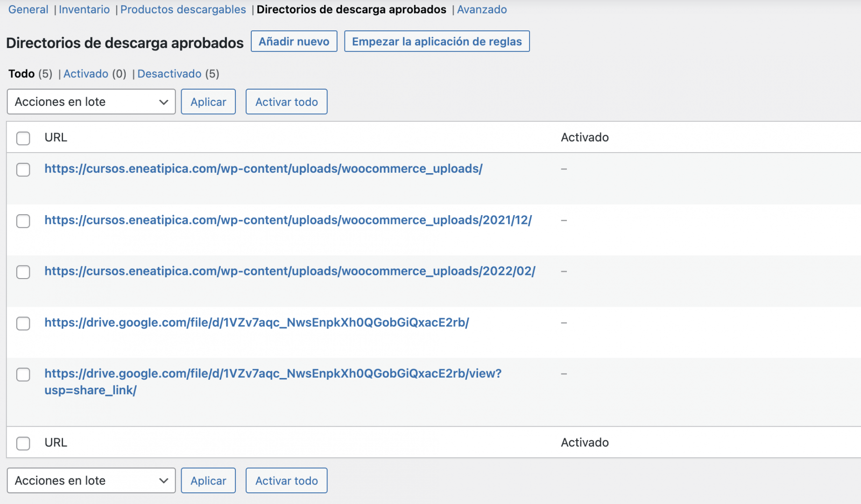Viewport: 861px width, 504px height.
Task: Filter list by Desactivado
Action: [169, 74]
